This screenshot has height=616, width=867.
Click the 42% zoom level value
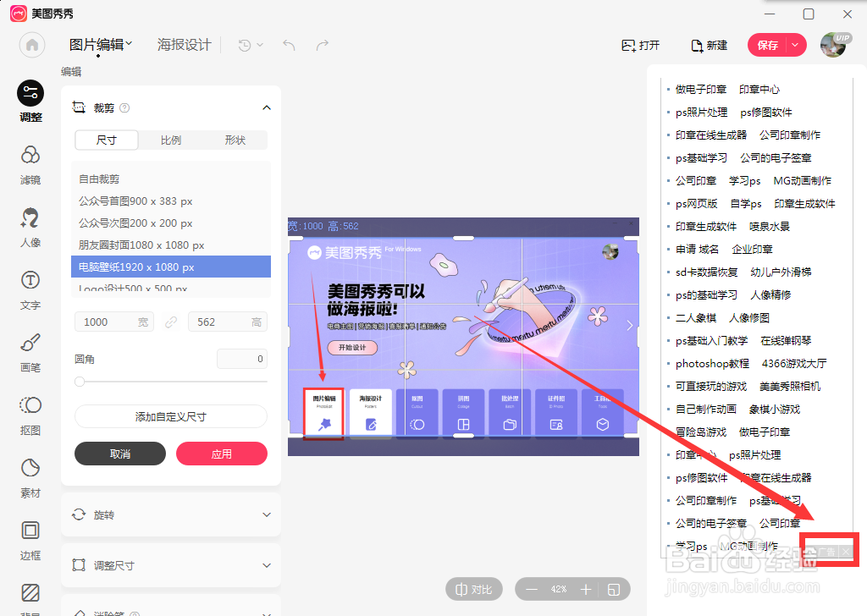559,590
